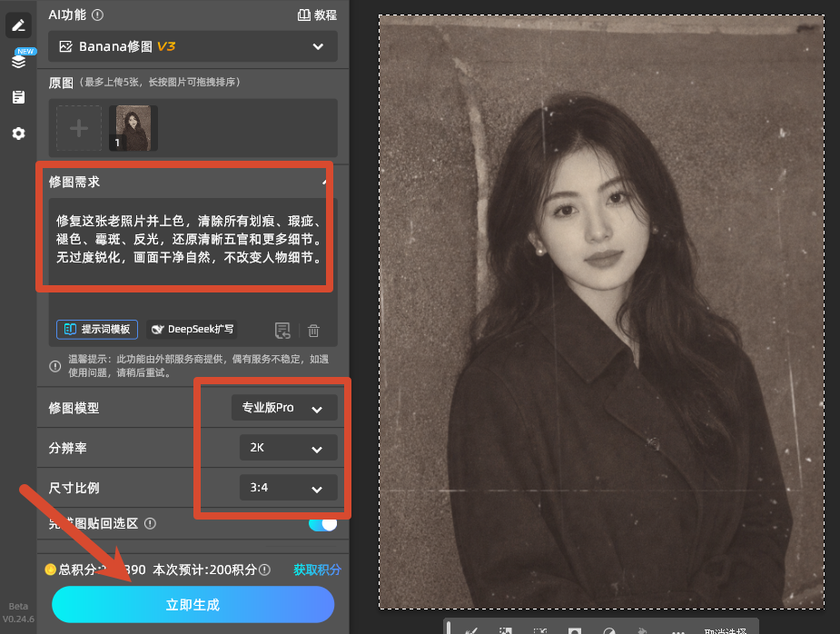
Task: Clear the prompt with the trash icon
Action: 313,331
